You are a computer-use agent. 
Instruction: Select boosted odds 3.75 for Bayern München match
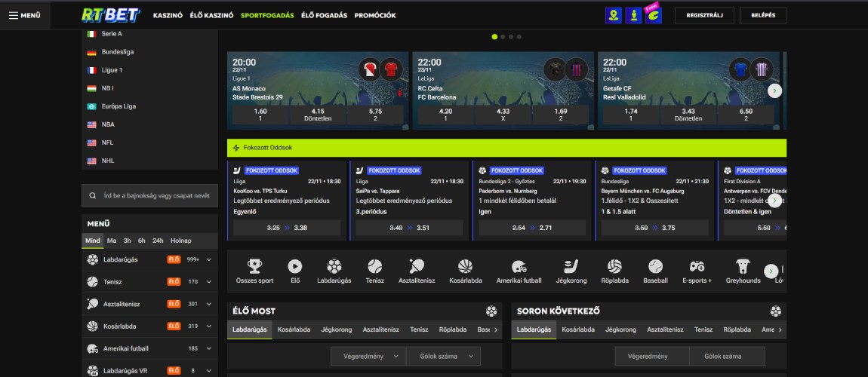654,228
